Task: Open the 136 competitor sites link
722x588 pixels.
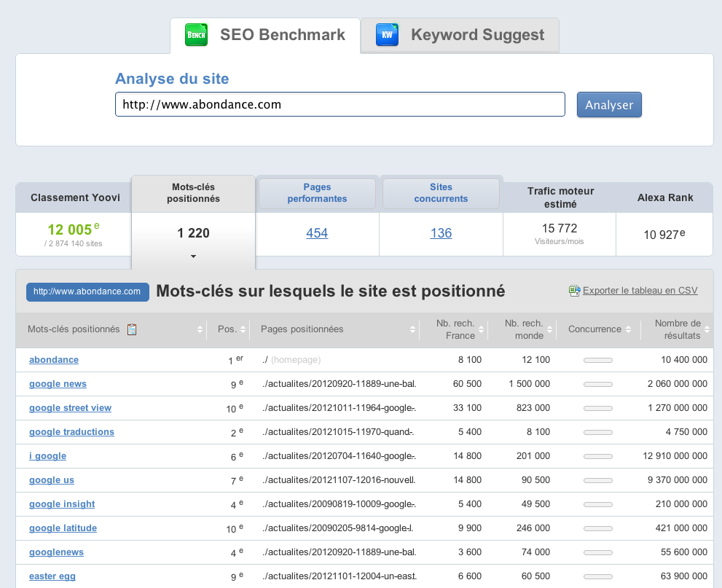Action: pos(441,233)
